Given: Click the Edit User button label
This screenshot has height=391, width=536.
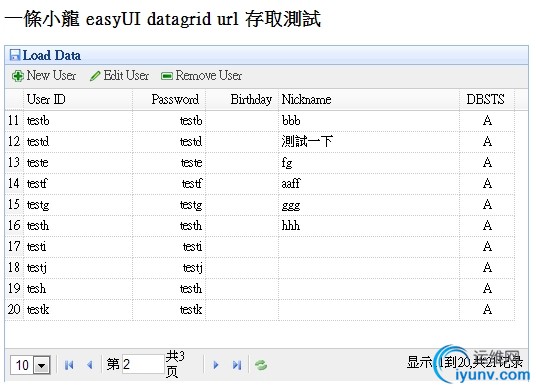Looking at the screenshot, I should (126, 76).
